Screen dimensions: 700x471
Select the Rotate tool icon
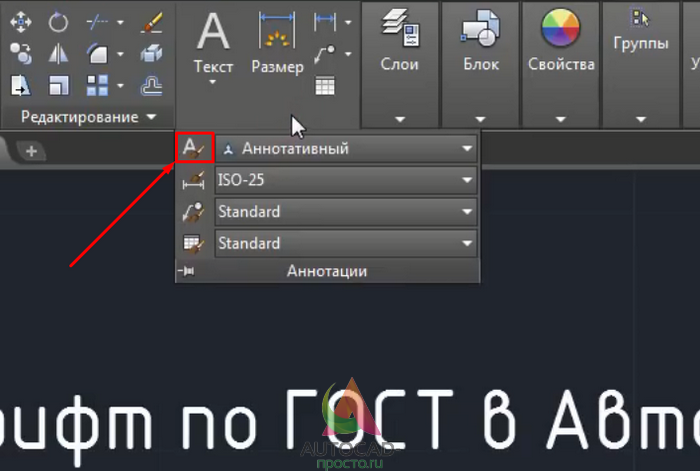pyautogui.click(x=58, y=22)
